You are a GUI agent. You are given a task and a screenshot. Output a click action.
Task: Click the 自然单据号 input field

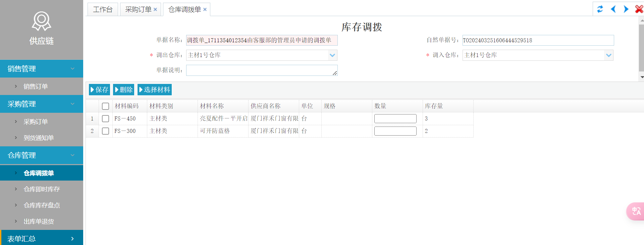point(538,40)
